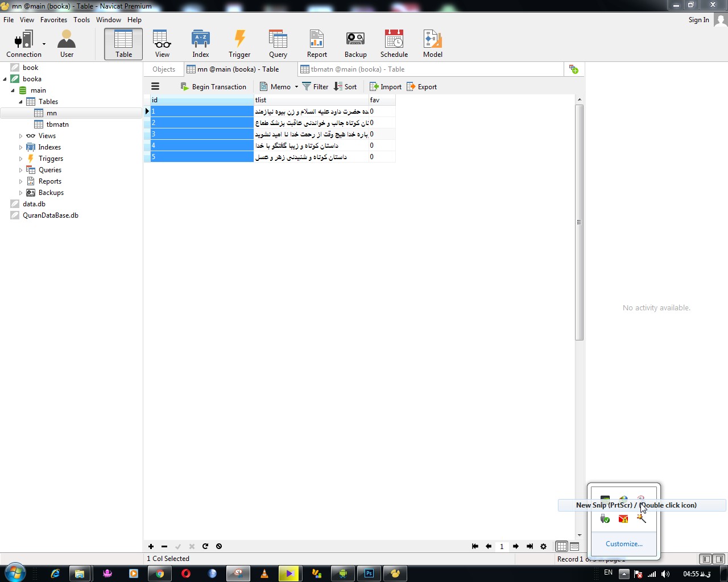Toggle the right information pane
This screenshot has height=582, width=728.
[719, 559]
